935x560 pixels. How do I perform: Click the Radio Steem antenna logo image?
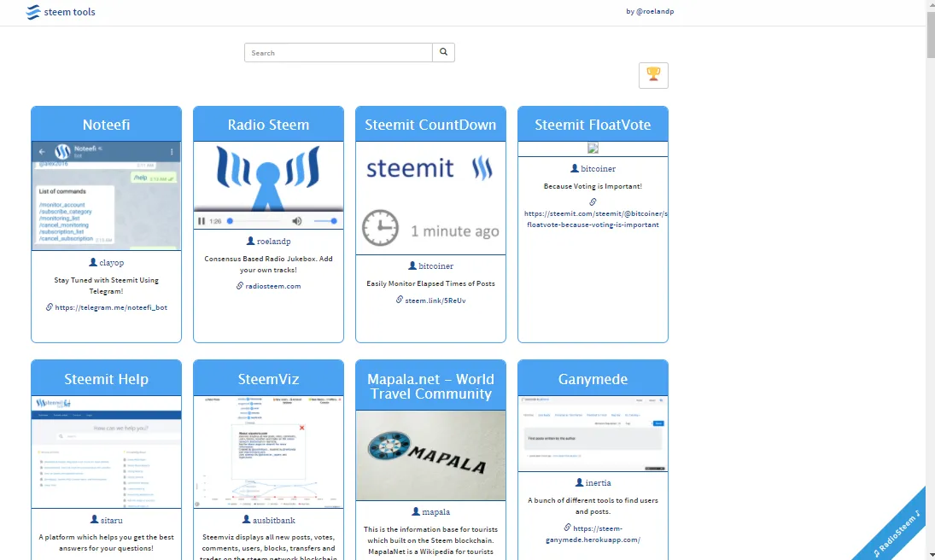tap(268, 177)
